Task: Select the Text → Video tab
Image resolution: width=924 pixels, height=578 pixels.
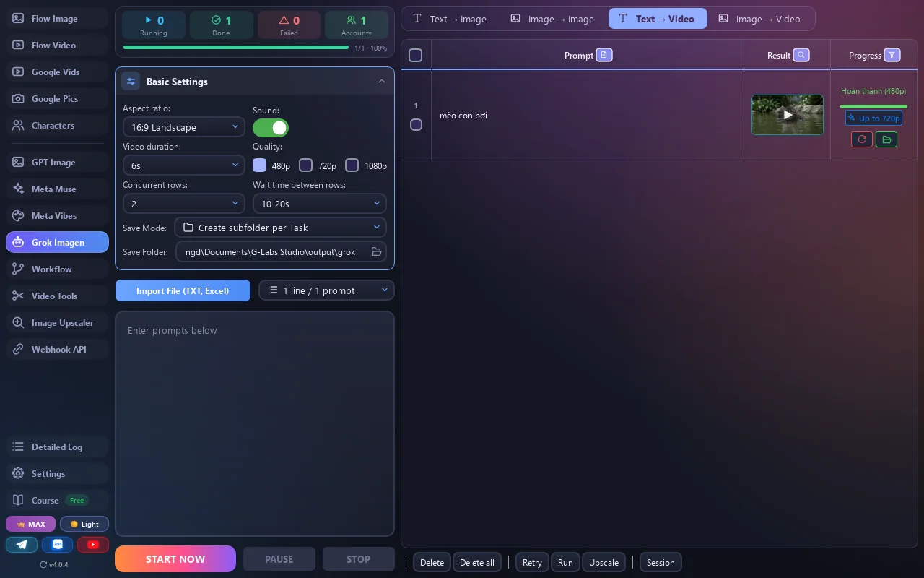Action: [x=658, y=19]
